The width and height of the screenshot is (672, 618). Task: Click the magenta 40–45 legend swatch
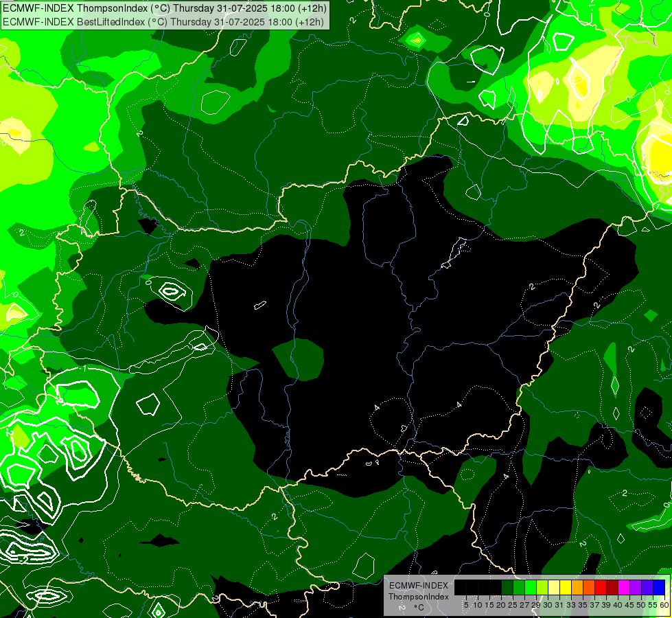click(x=624, y=587)
